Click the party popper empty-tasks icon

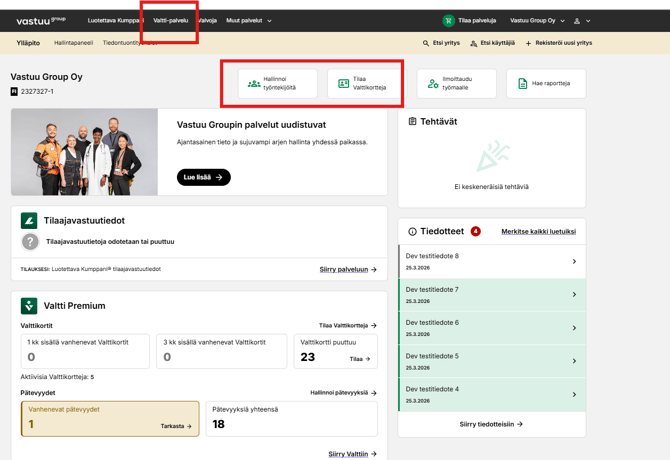pos(493,155)
